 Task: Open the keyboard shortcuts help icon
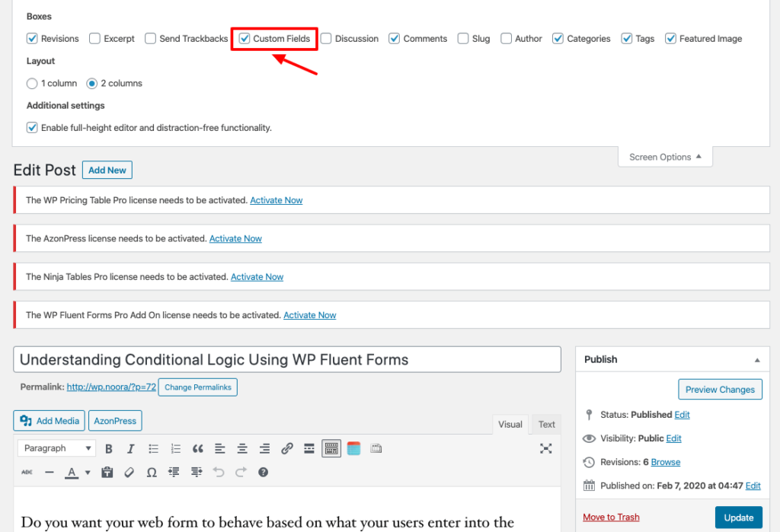(x=264, y=472)
